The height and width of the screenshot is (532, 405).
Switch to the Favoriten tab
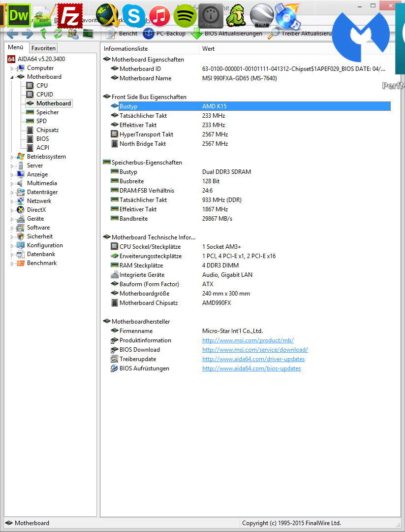point(43,48)
